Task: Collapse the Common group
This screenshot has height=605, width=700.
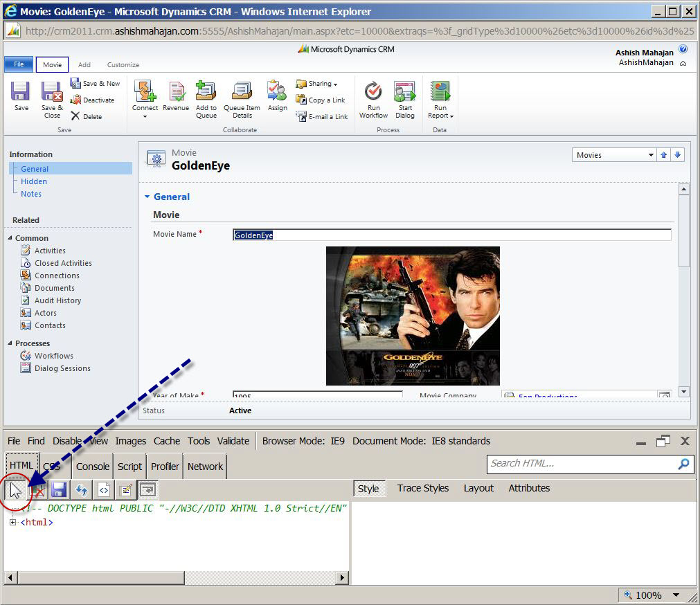Action: [10, 238]
